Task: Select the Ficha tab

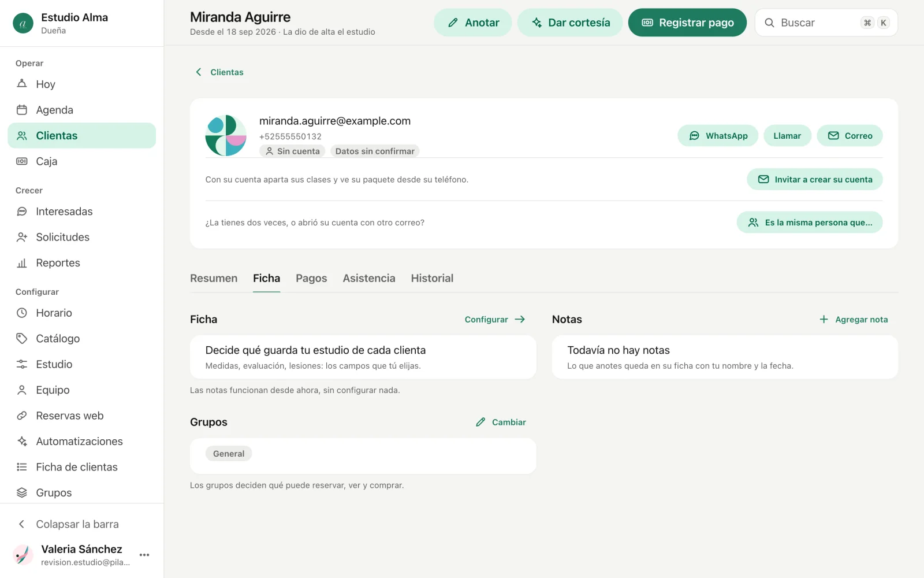Action: (266, 278)
